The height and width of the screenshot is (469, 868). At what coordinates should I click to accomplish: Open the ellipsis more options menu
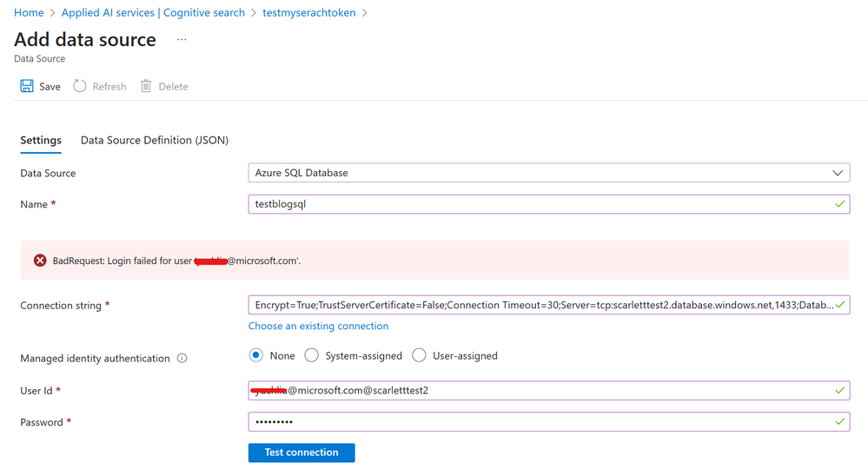tap(182, 39)
